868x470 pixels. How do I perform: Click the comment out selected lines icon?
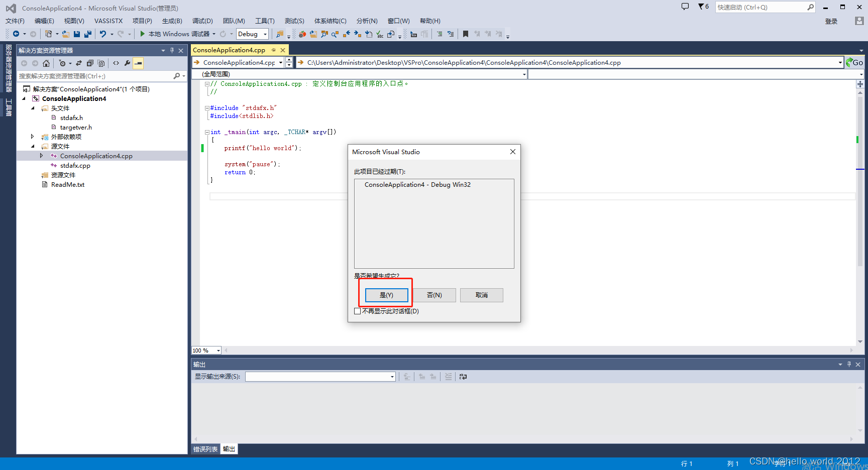(440, 34)
